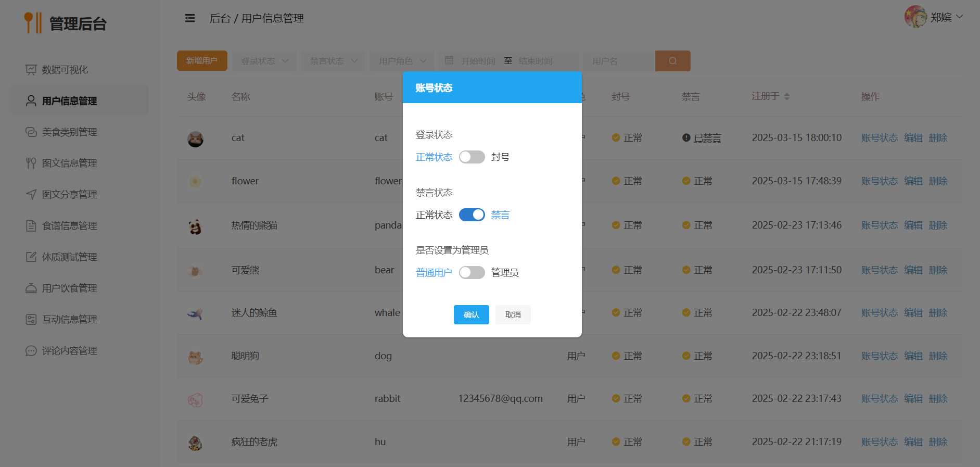This screenshot has width=980, height=467.
Task: Click the 开始时间 date field
Action: click(478, 61)
